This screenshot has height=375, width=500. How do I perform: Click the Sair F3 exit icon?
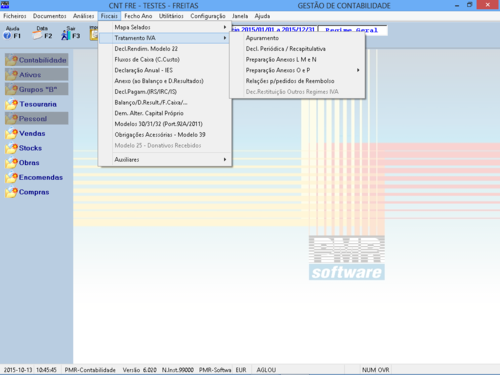pyautogui.click(x=71, y=33)
